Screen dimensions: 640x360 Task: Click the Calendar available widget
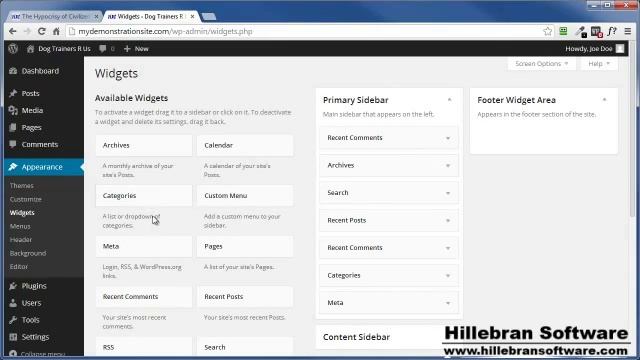(x=245, y=145)
